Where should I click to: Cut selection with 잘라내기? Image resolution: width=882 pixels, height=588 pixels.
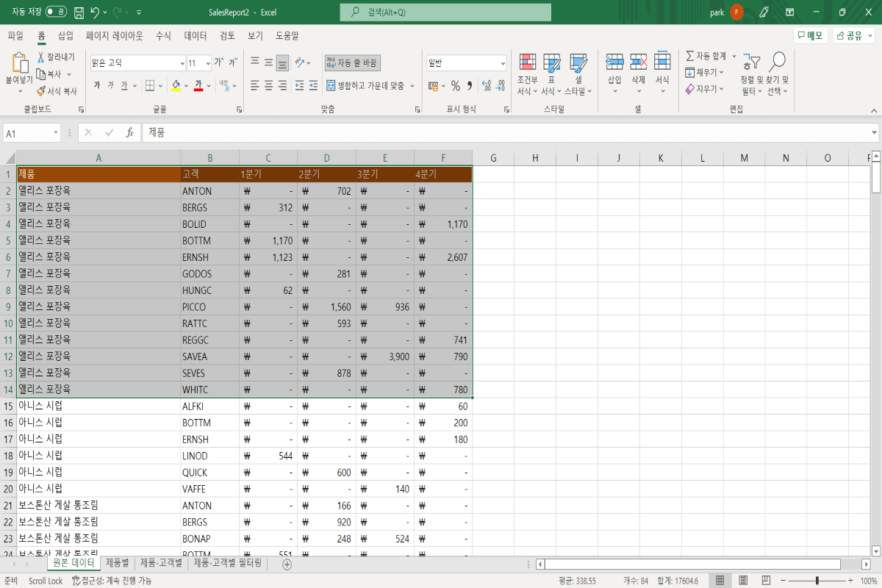click(x=56, y=57)
